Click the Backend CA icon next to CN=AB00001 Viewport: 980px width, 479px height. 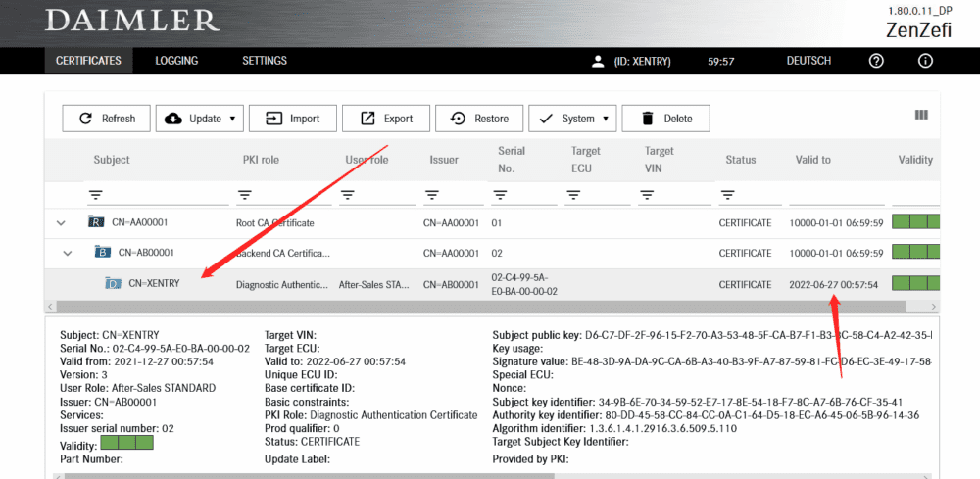point(102,253)
